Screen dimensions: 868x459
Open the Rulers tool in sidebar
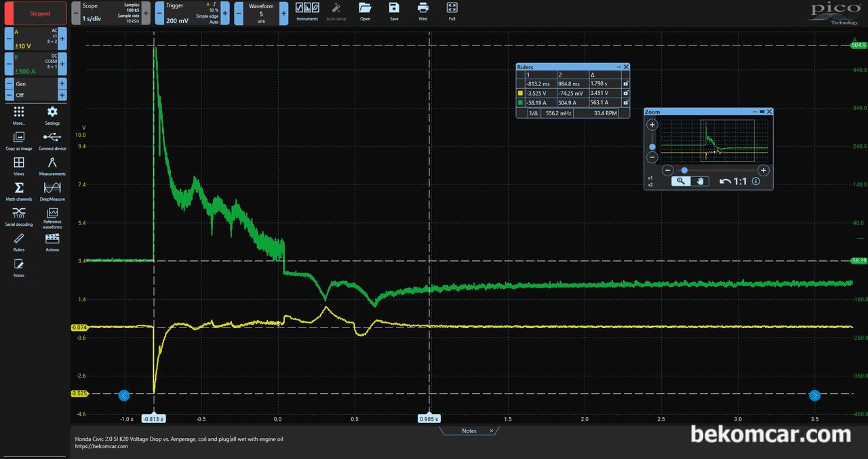(x=19, y=241)
